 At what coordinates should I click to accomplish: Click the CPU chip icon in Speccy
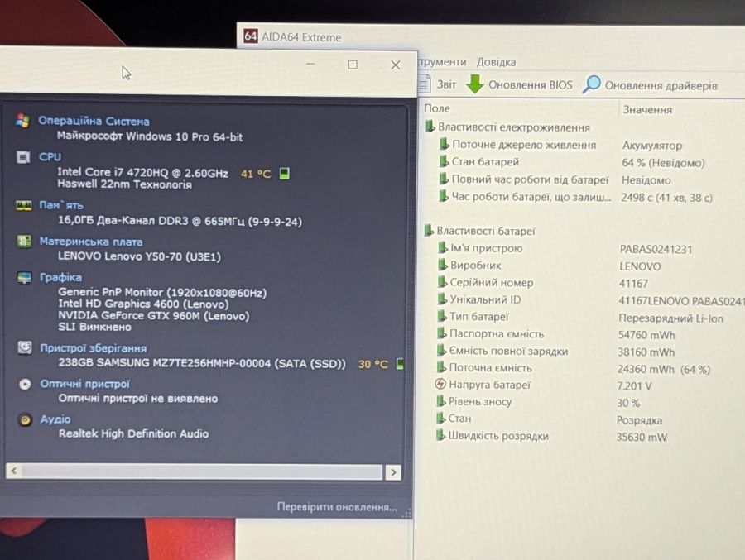(x=23, y=156)
